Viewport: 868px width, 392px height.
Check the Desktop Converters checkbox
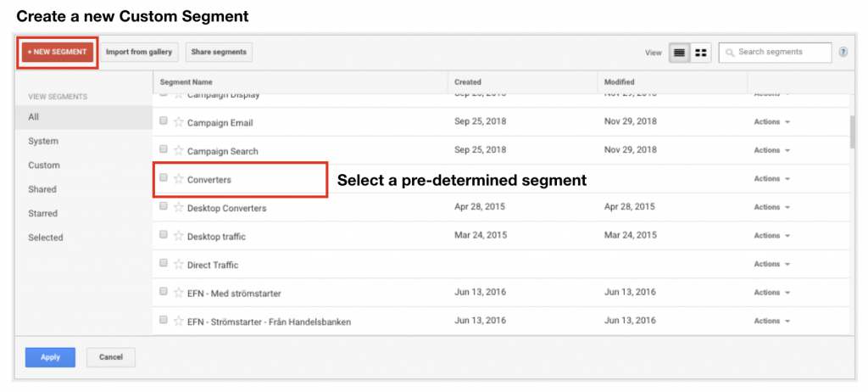point(164,206)
